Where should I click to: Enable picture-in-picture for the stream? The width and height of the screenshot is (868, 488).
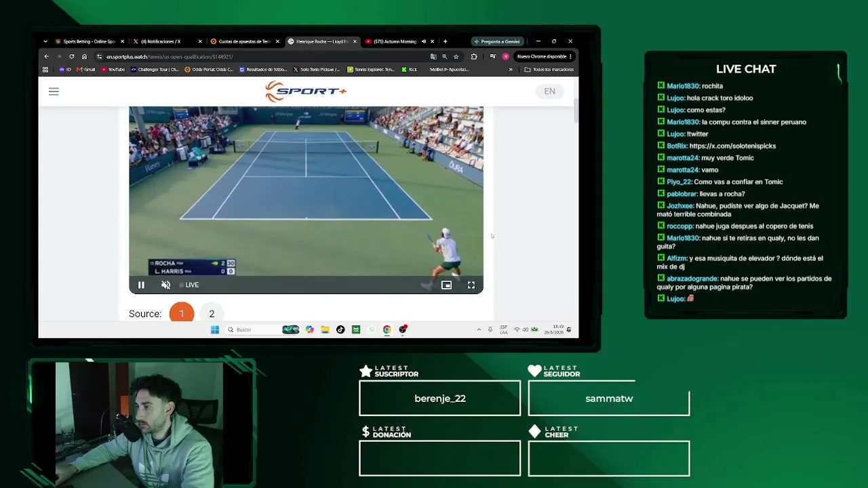(446, 285)
